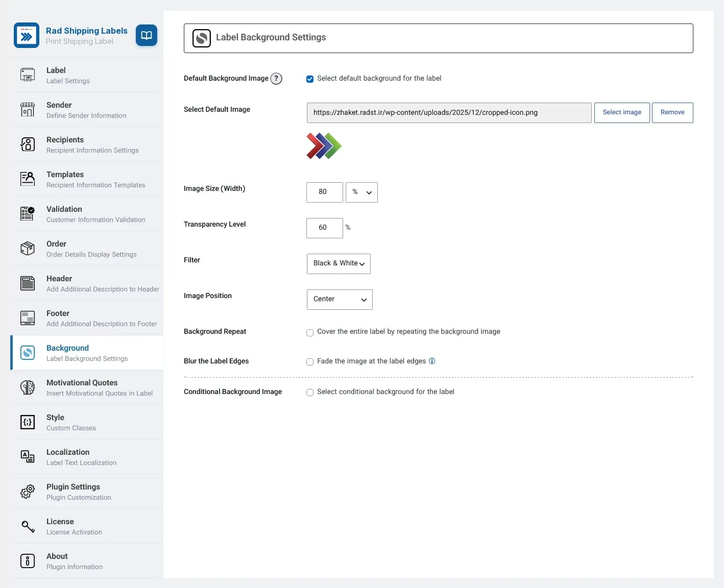Check Fade the image at label edges
The image size is (724, 588).
(x=310, y=362)
